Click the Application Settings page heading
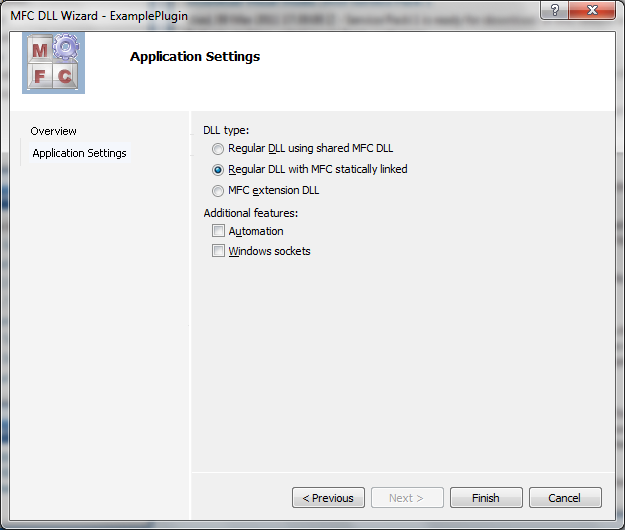Screen dimensions: 625x530 (195, 57)
